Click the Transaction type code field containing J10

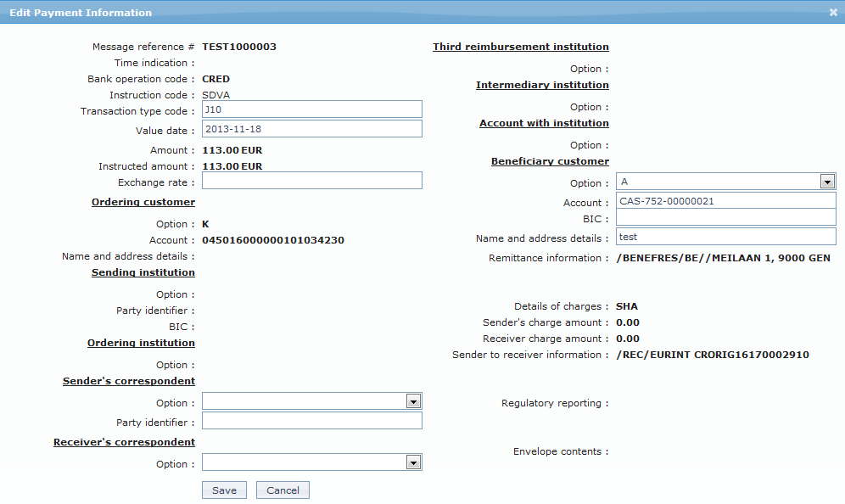pyautogui.click(x=311, y=109)
